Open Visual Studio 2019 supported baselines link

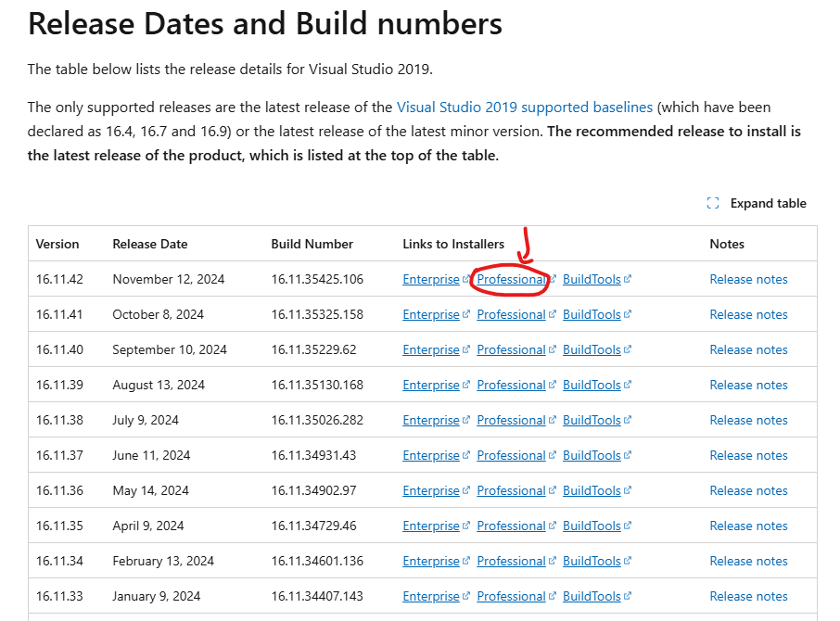[525, 108]
